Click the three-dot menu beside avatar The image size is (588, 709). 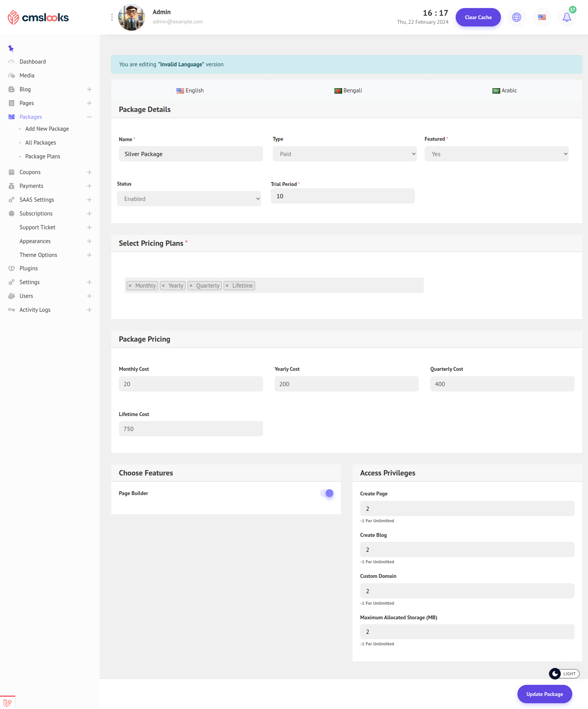tap(112, 17)
